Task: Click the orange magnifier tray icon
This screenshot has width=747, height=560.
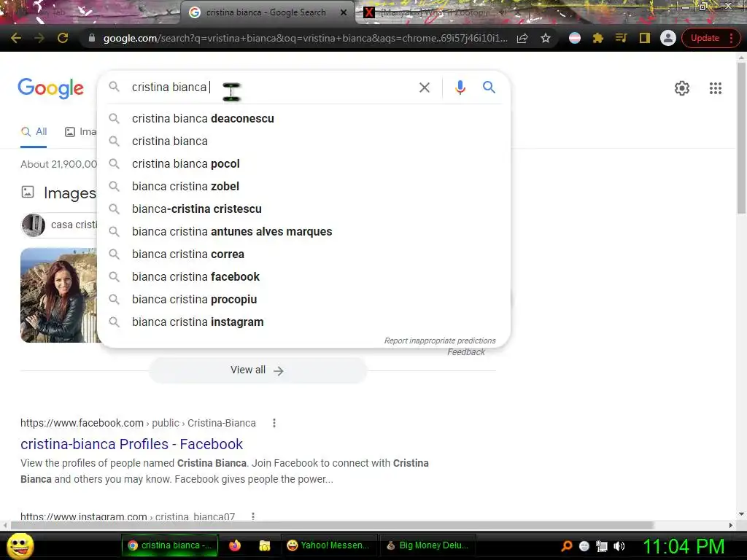Action: click(567, 545)
